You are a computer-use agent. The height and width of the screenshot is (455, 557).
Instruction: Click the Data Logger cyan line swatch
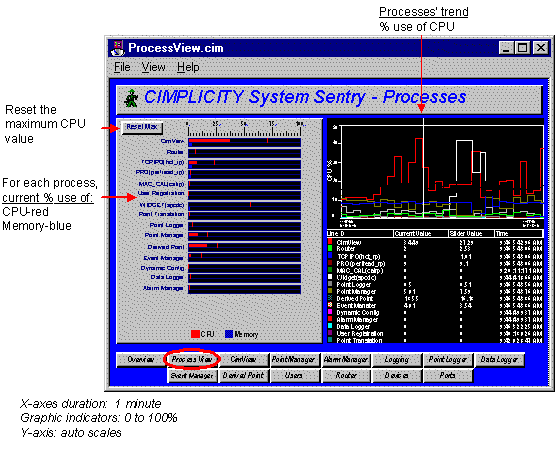tap(330, 326)
